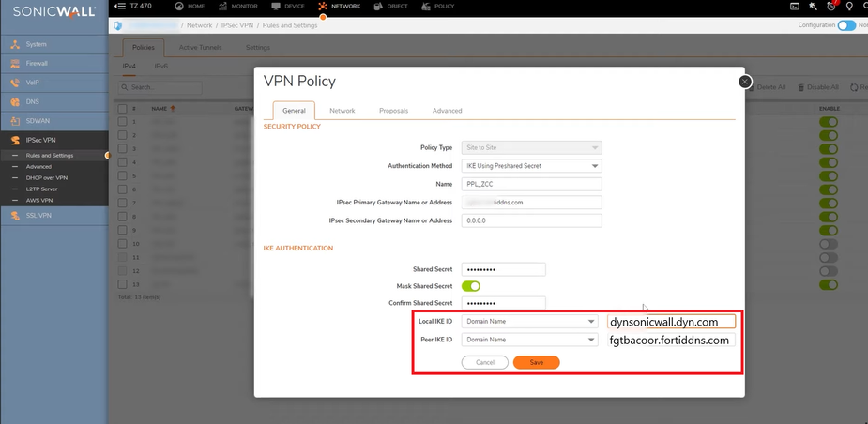Click the Disable All button
The height and width of the screenshot is (424, 868).
[x=818, y=87]
